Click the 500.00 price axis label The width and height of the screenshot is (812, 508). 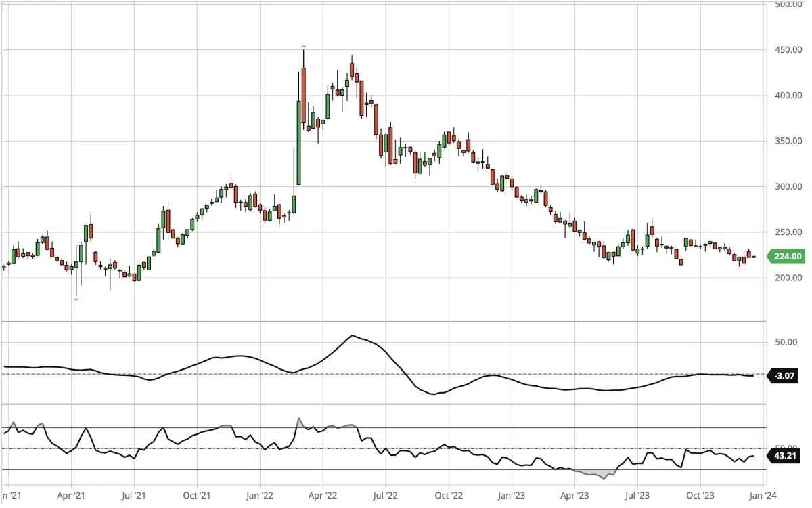coord(788,5)
